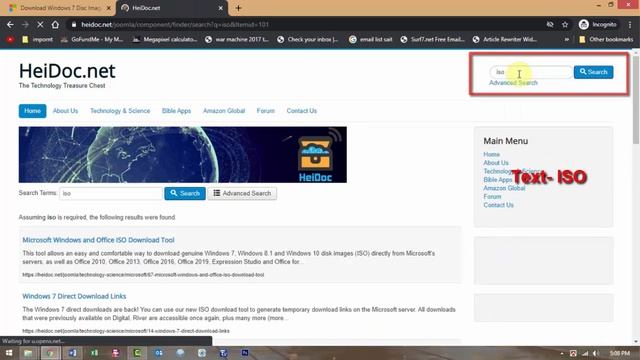Open the war machine 2017 bookmark
This screenshot has width=640, height=360.
pos(237,40)
